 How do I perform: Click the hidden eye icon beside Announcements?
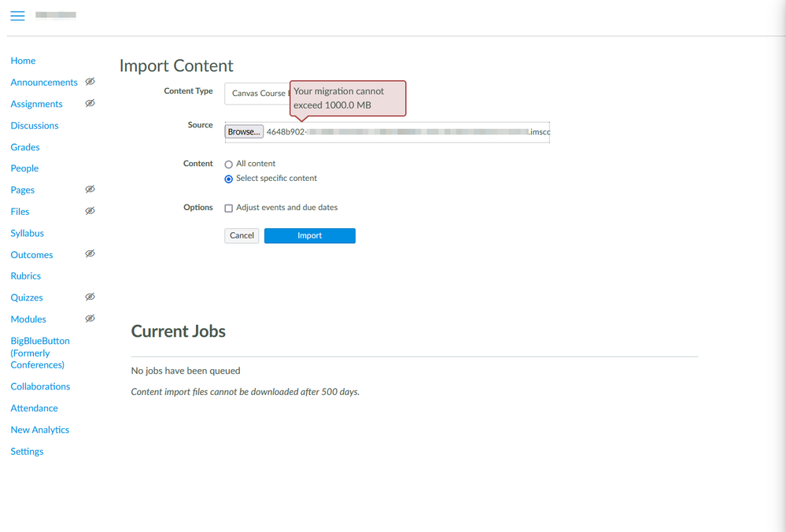pyautogui.click(x=90, y=82)
